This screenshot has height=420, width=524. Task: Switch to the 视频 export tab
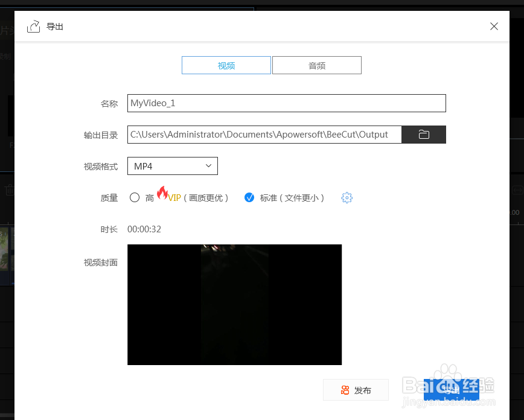point(226,65)
